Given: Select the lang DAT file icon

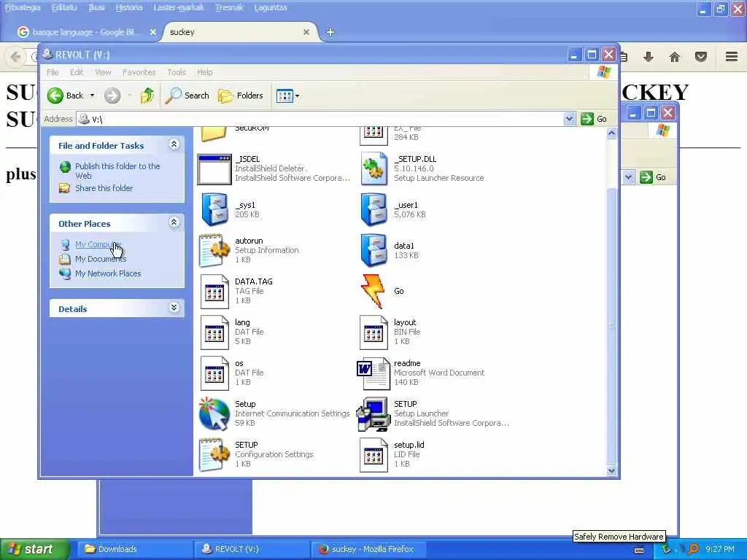Looking at the screenshot, I should pyautogui.click(x=214, y=332).
